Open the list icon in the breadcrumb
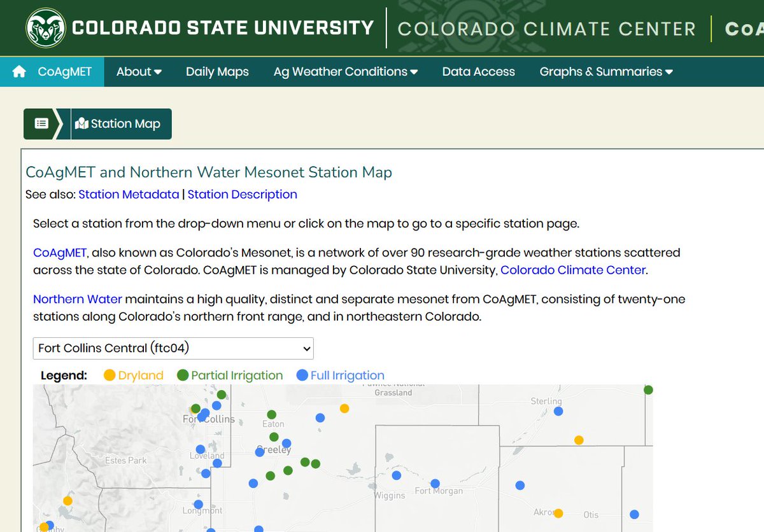Image resolution: width=764 pixels, height=532 pixels. pos(41,123)
